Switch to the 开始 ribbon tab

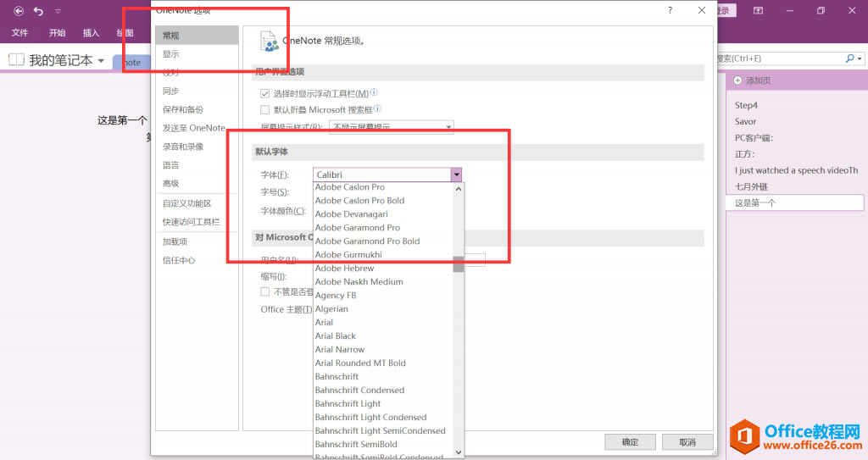(x=57, y=33)
